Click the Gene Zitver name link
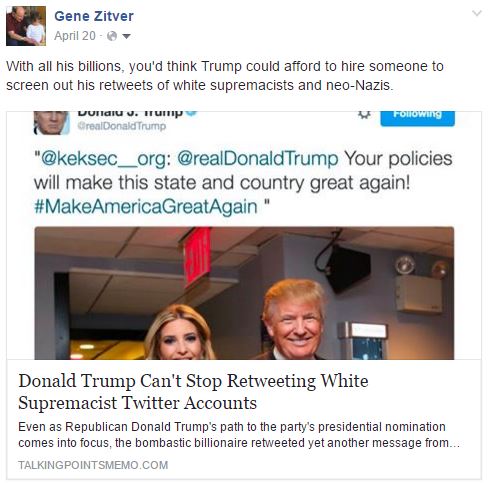The image size is (490, 492). pos(94,16)
